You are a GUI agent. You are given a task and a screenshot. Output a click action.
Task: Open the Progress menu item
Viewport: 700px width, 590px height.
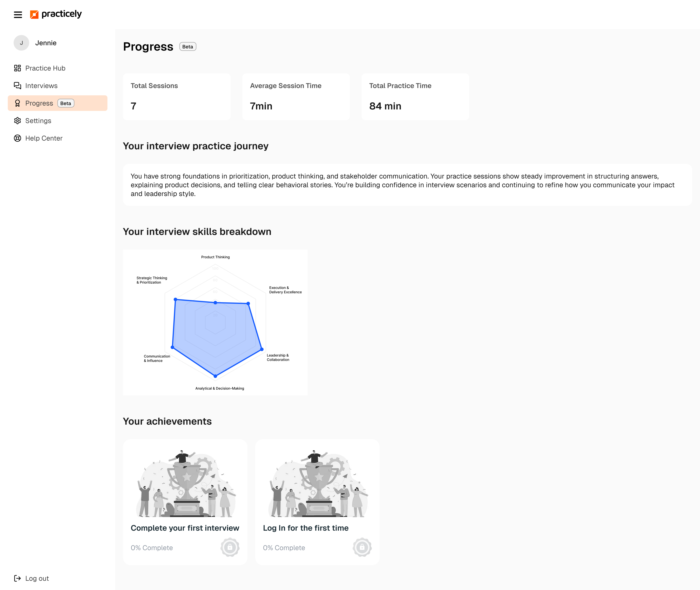[x=39, y=103]
